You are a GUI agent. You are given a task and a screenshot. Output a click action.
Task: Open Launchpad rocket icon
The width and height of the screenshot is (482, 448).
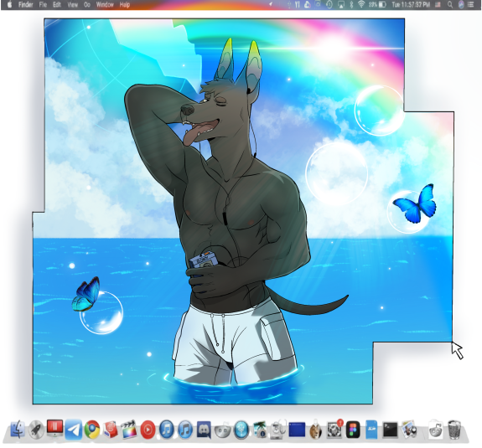[x=36, y=430]
